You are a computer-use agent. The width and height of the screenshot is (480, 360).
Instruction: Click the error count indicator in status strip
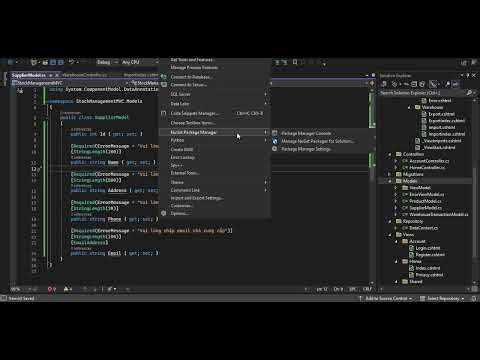click(52, 289)
